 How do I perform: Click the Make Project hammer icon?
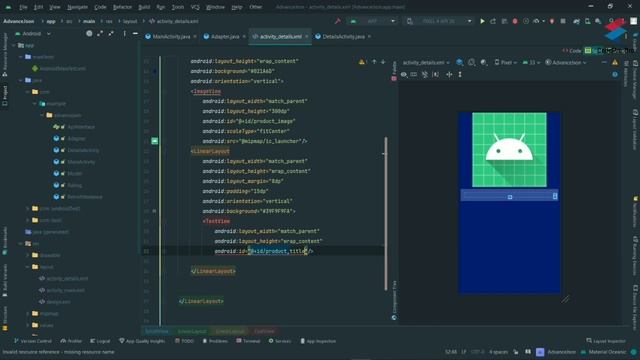point(338,21)
